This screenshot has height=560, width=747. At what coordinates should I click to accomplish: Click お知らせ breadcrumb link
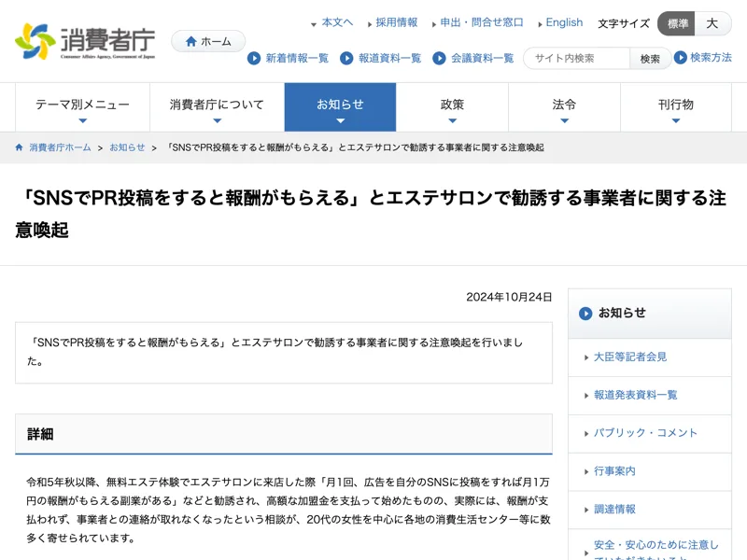[127, 147]
